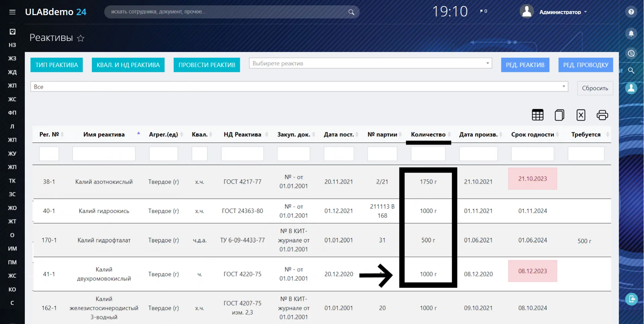Focus the Количество column filter field
The width and height of the screenshot is (644, 324).
[428, 154]
